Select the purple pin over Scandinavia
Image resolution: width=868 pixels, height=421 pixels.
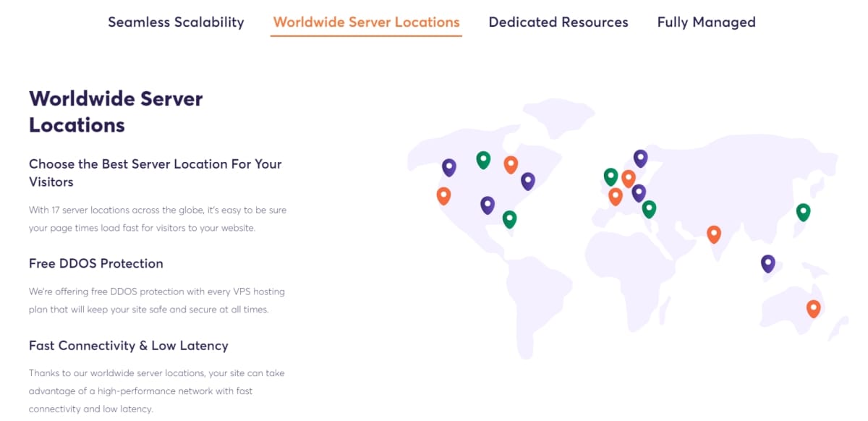click(640, 158)
